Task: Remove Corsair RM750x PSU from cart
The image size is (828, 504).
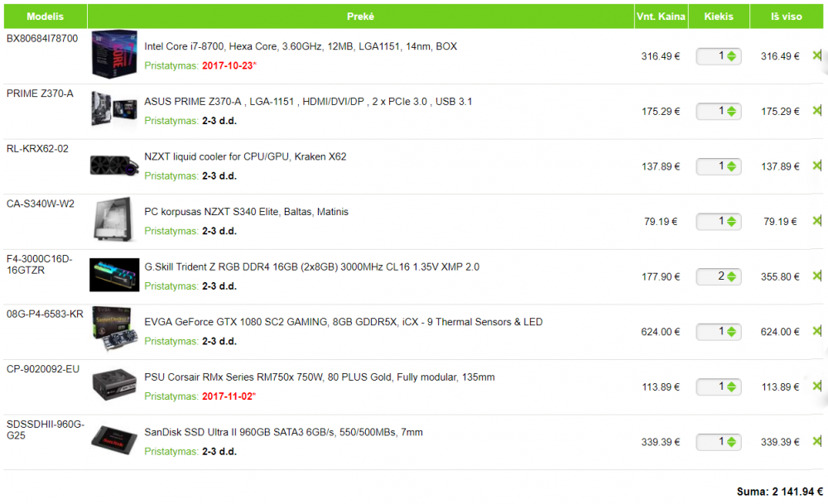Action: 817,386
